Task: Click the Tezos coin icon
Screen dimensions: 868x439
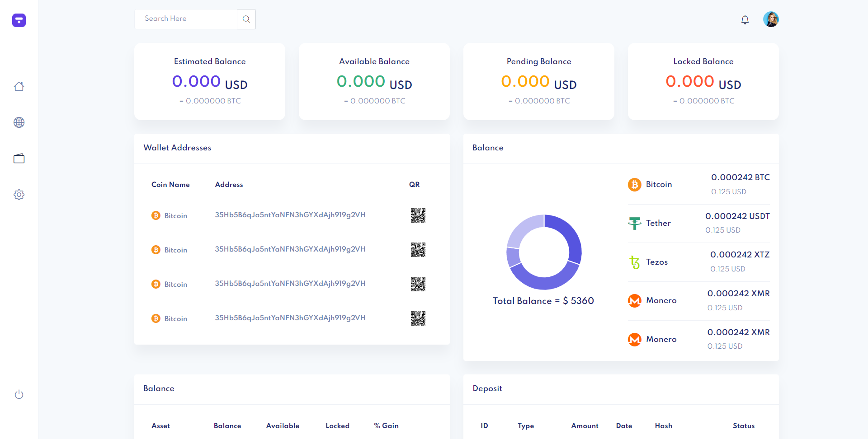Action: (x=635, y=262)
